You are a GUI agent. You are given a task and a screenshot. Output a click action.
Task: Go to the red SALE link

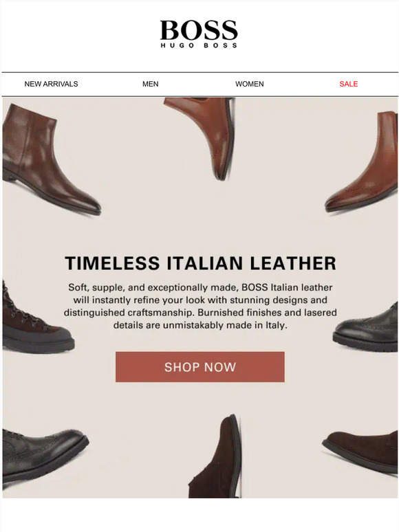349,84
